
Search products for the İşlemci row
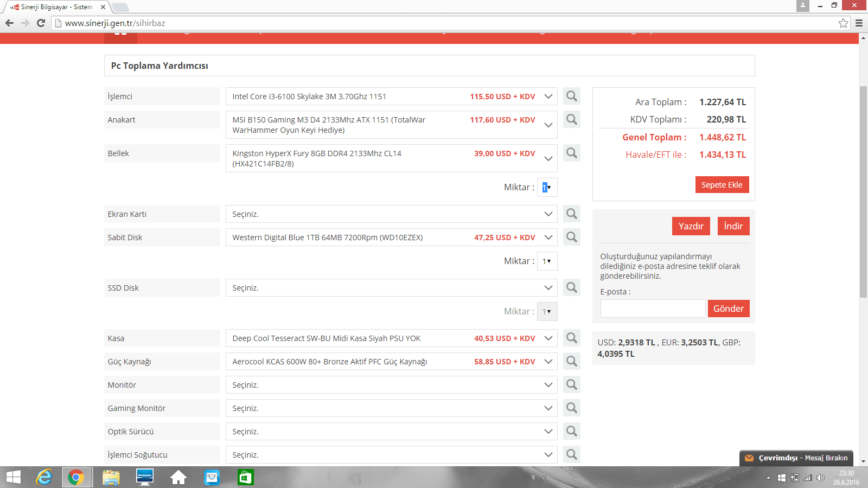(572, 96)
